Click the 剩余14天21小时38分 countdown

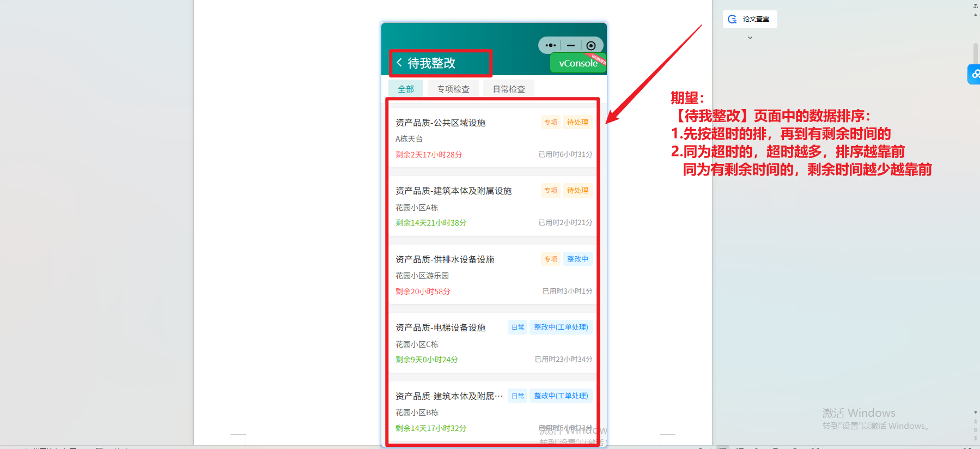(431, 223)
